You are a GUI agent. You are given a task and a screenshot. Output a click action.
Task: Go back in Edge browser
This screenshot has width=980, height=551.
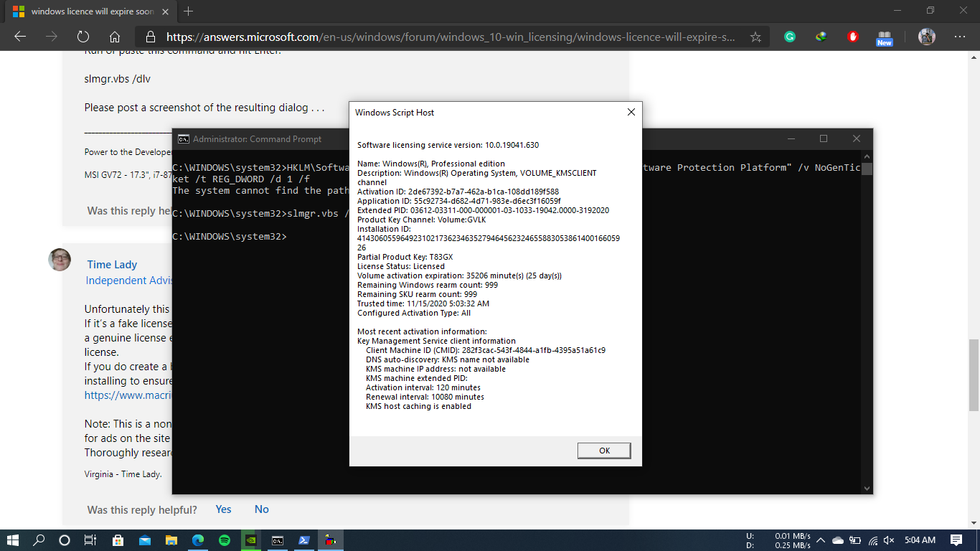[x=19, y=37]
